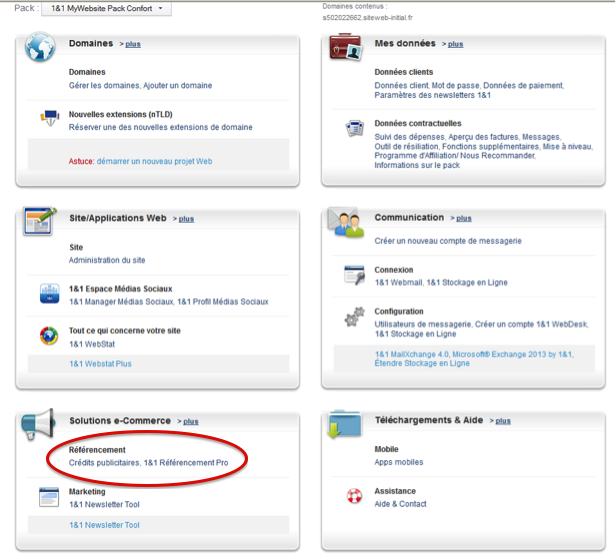The width and height of the screenshot is (616, 554).
Task: Open plus link next to Téléchargements & Aide
Action: click(x=503, y=421)
